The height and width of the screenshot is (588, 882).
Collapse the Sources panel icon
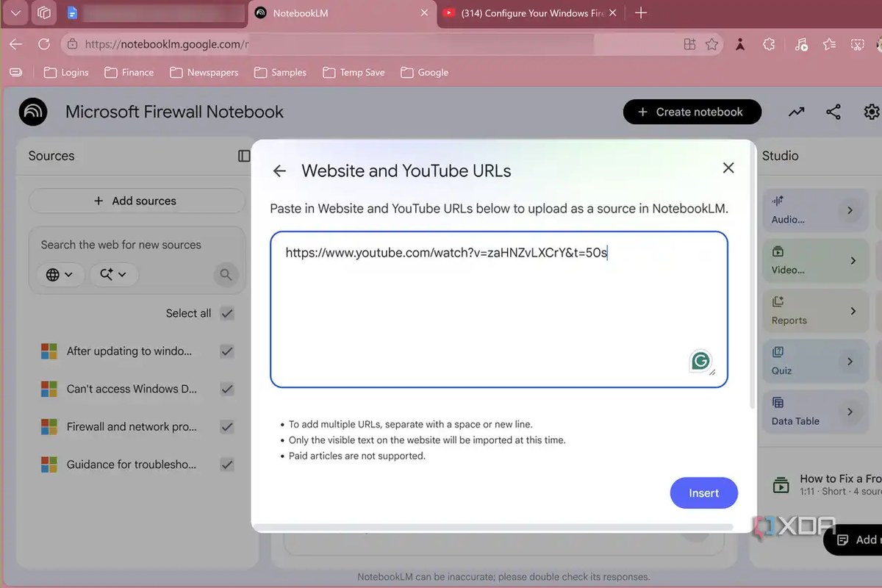244,156
